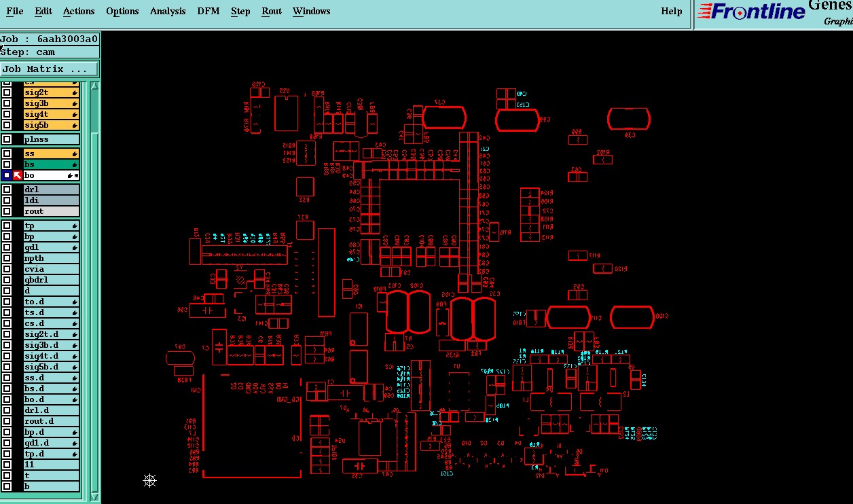Click the hand marker icon on gdl row
Viewport: 853px width, 504px height.
pos(75,247)
